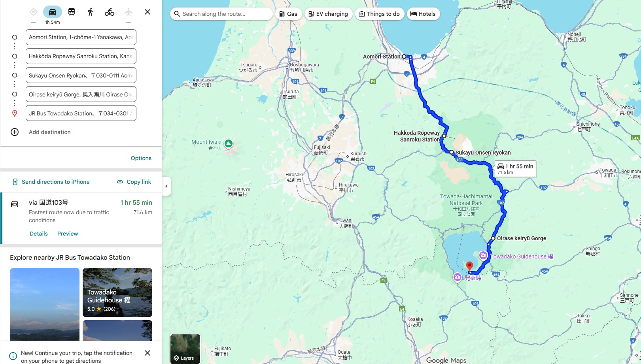Switch to walking travel mode
This screenshot has width=641, height=364.
[x=91, y=12]
